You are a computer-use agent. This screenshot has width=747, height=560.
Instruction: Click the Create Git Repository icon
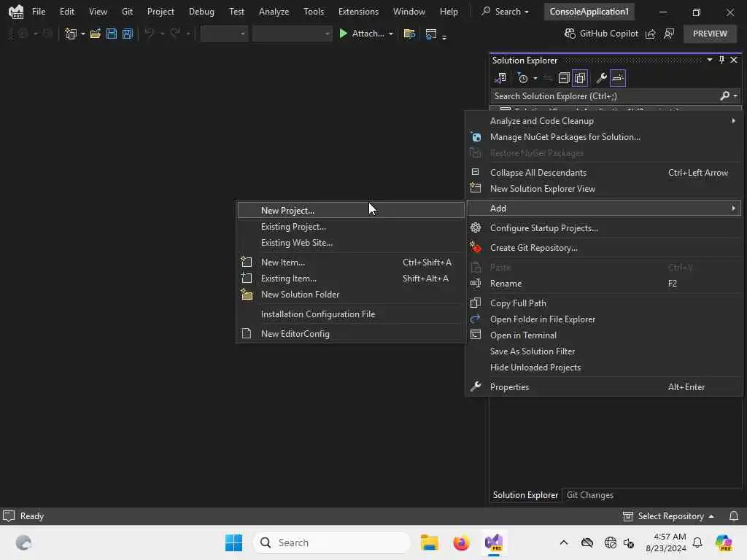(x=476, y=248)
